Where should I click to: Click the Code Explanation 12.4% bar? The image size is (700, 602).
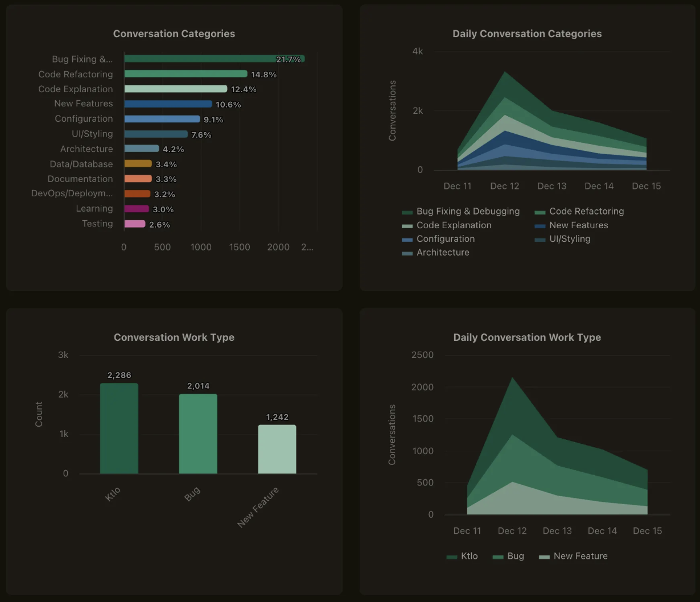click(x=176, y=89)
